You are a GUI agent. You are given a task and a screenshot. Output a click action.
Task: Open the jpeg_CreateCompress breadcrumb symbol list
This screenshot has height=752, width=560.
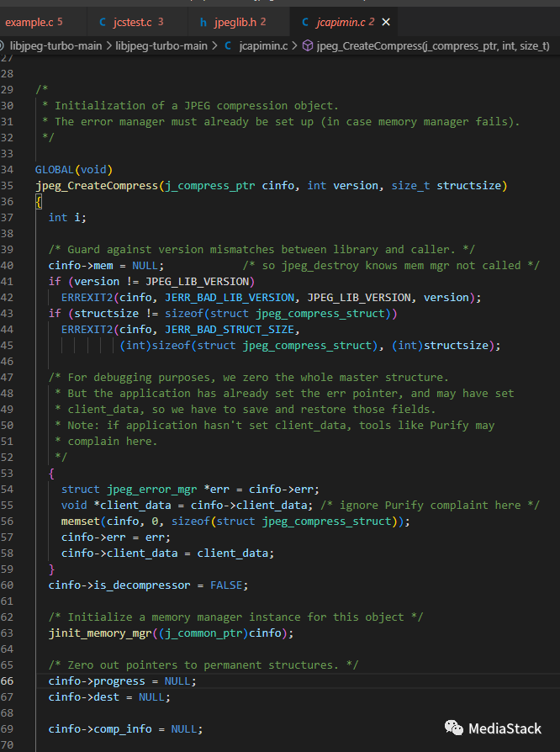(433, 45)
